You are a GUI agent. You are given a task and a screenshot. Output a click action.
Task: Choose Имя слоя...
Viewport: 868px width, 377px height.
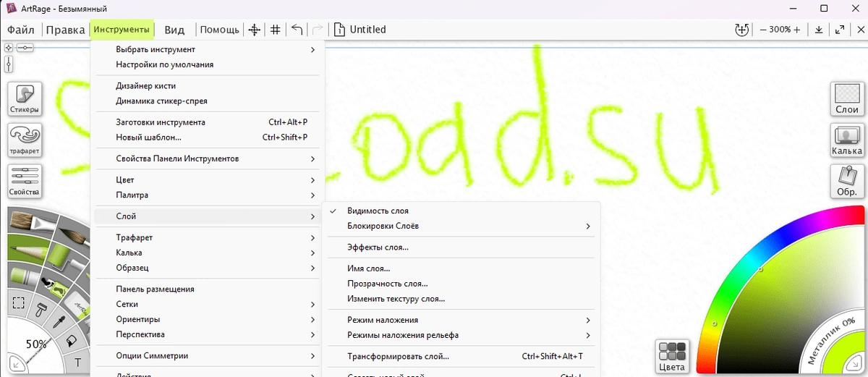[461, 269]
